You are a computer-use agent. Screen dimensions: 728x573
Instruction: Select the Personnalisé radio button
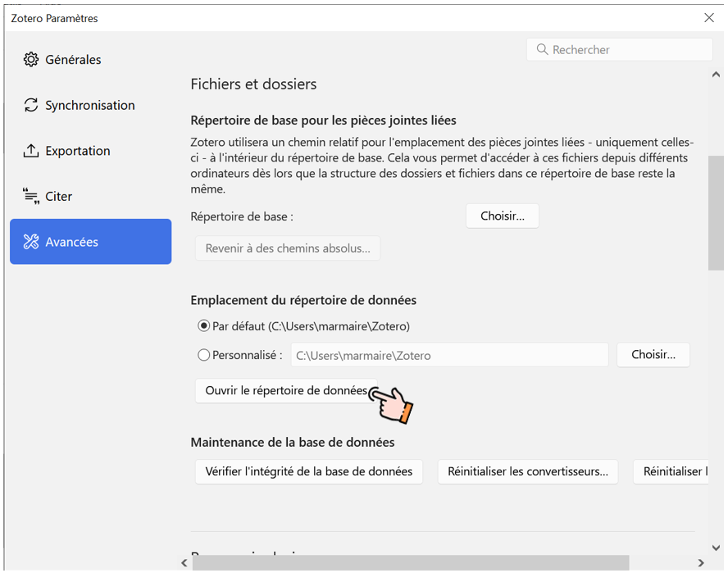point(203,355)
